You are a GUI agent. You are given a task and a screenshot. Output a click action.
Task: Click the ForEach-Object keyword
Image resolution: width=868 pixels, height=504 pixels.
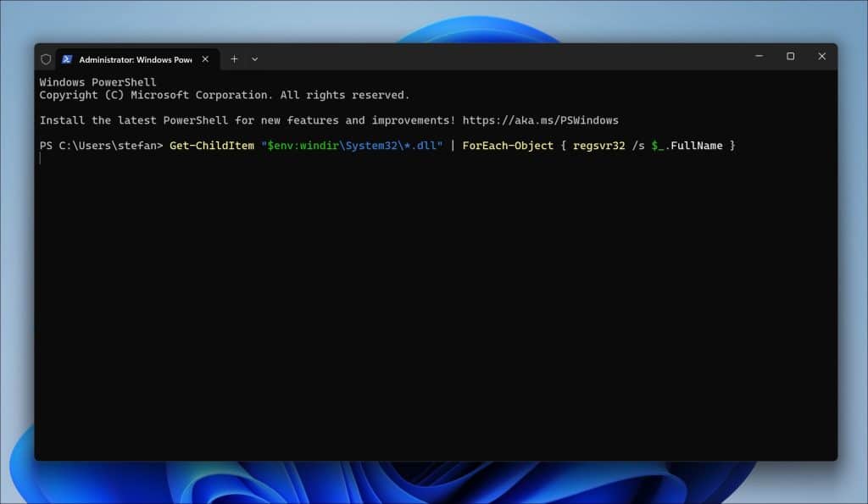pyautogui.click(x=508, y=145)
